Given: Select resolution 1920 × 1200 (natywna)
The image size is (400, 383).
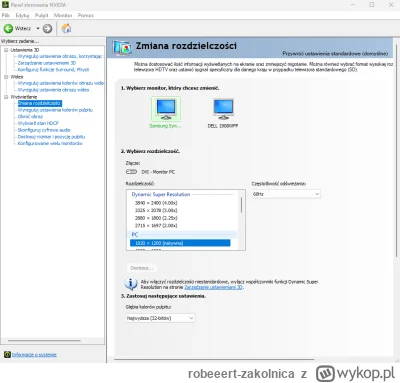Looking at the screenshot, I should pos(180,243).
